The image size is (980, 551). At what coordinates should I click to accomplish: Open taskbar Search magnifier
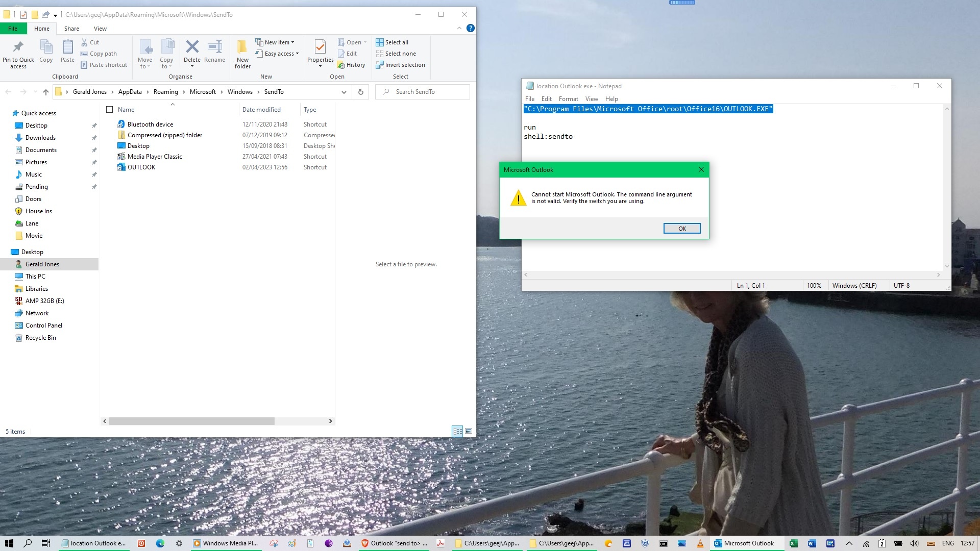point(28,543)
